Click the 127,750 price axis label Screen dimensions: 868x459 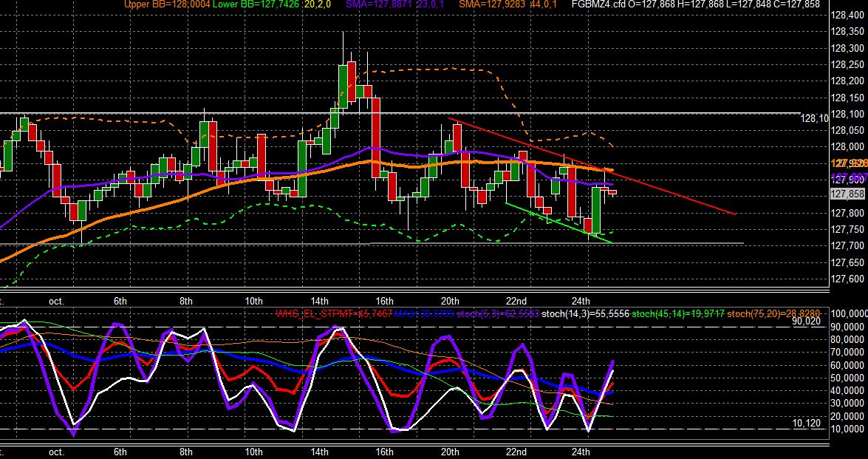tap(847, 230)
